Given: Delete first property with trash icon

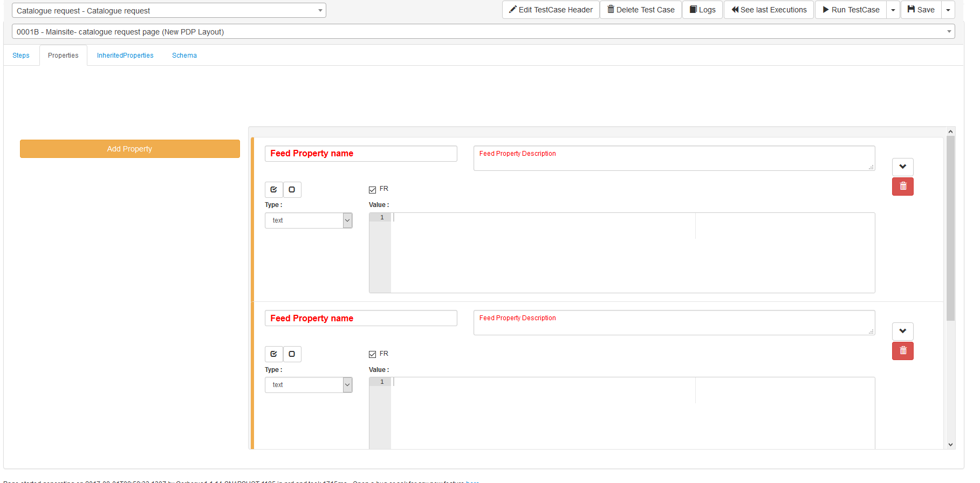Looking at the screenshot, I should click(x=902, y=187).
